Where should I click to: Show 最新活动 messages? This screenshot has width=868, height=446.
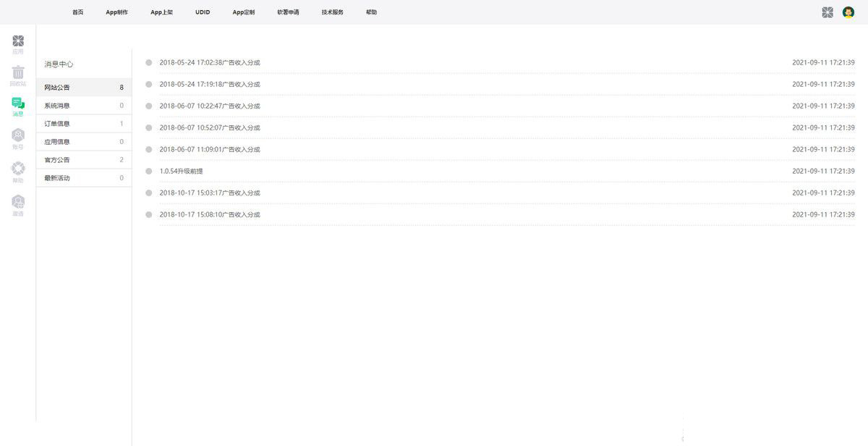click(x=58, y=178)
